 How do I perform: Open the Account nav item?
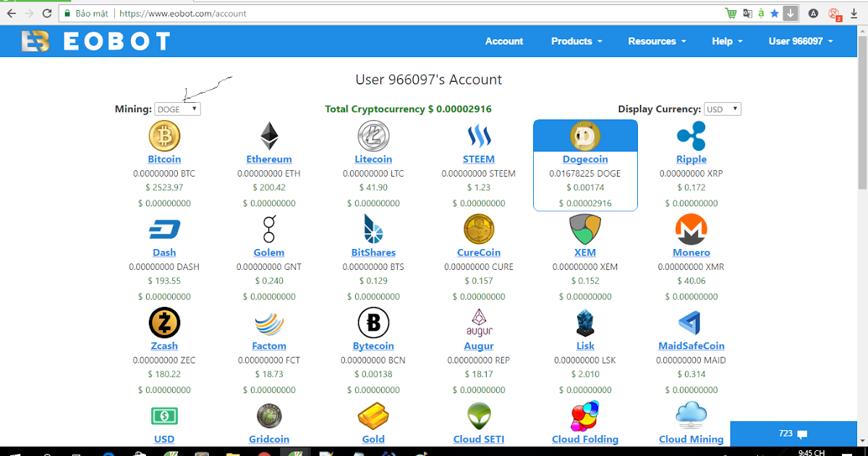pyautogui.click(x=504, y=41)
